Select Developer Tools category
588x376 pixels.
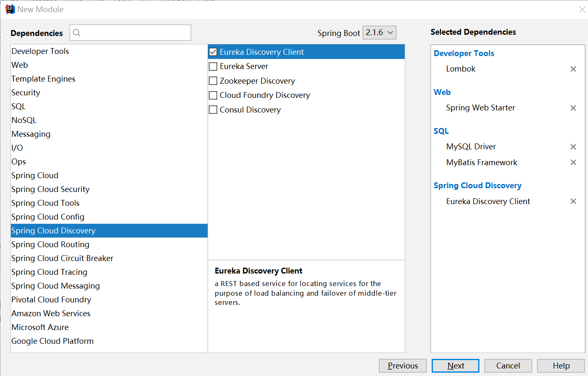tap(109, 51)
